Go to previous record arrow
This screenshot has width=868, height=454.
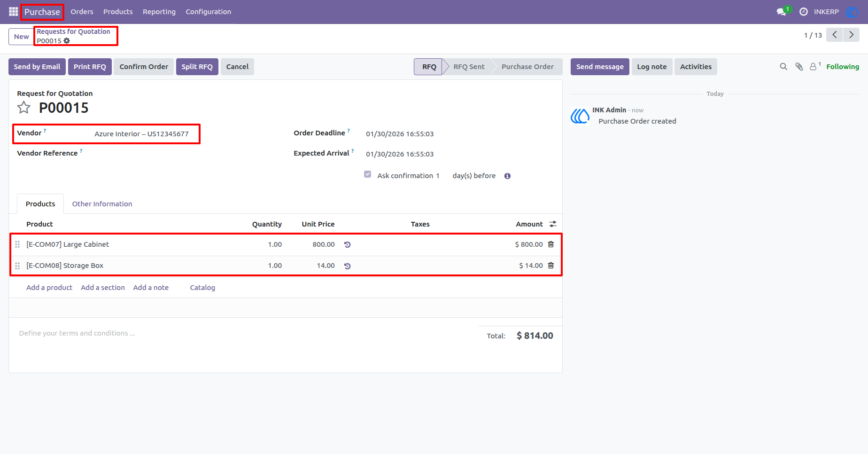pyautogui.click(x=835, y=35)
